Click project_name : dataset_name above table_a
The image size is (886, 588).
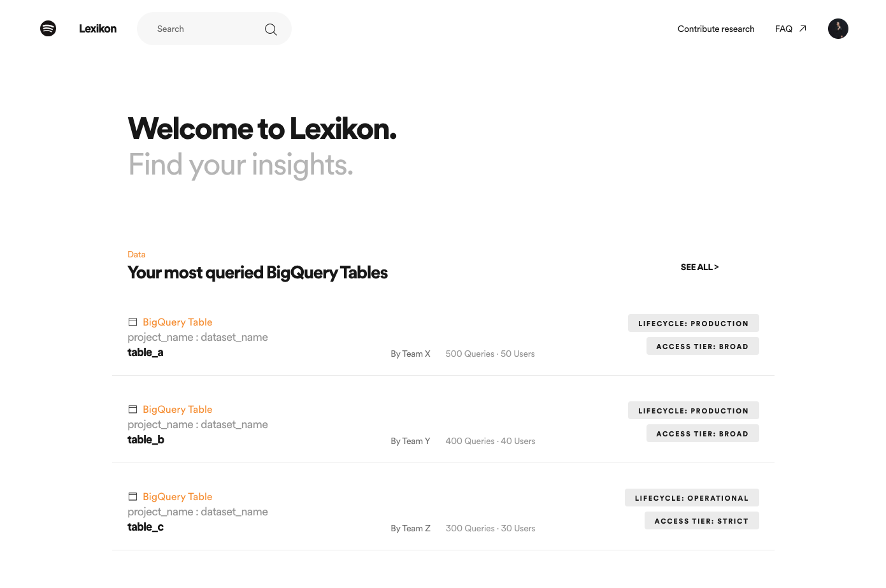[x=197, y=337]
